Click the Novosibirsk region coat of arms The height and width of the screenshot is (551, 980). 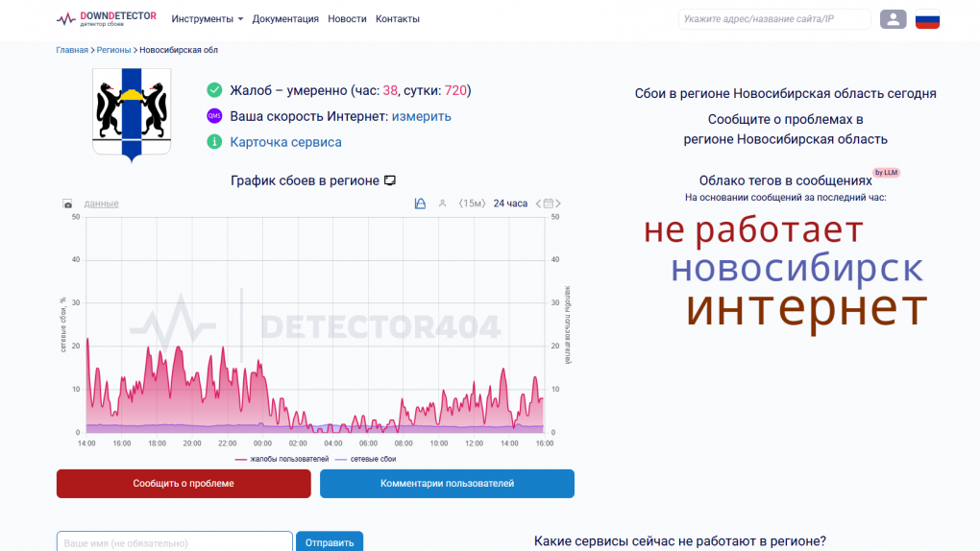click(132, 113)
